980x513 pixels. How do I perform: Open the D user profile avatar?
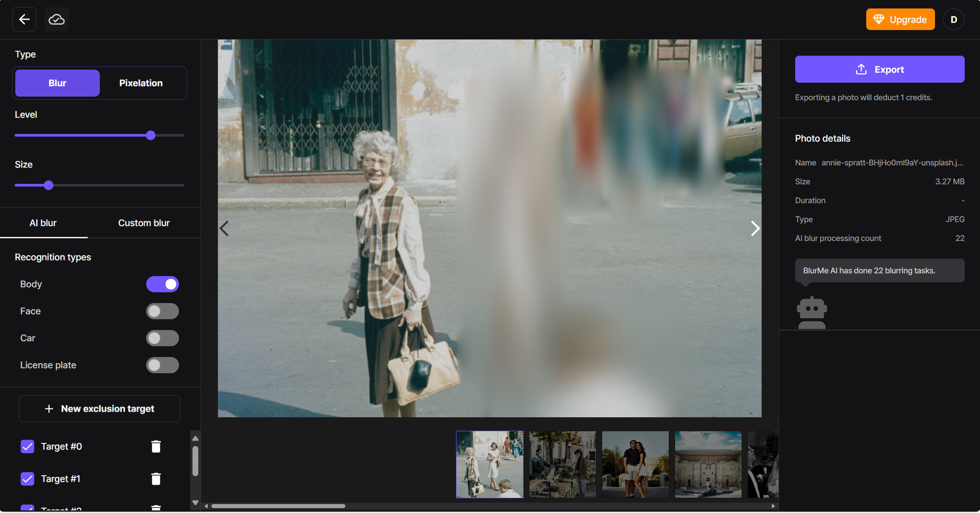click(954, 20)
